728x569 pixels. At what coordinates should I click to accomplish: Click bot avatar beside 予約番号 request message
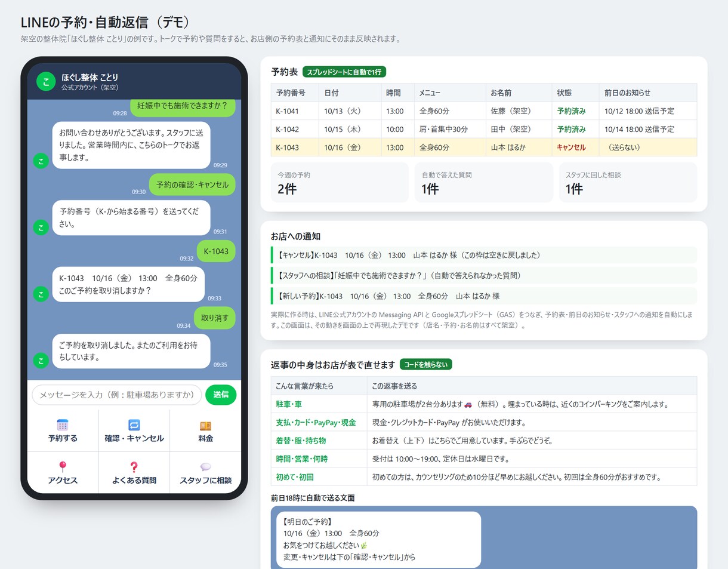coord(41,227)
